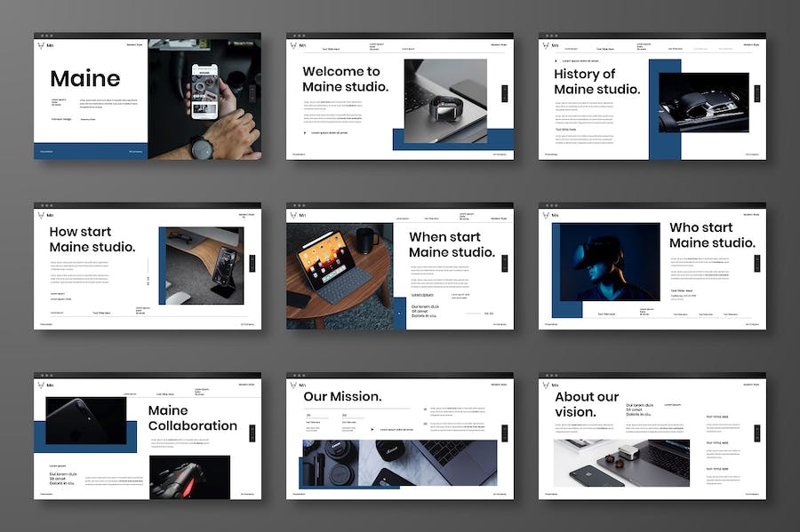Click the play arrow icon on the Welcome slide
Image resolution: width=800 pixels, height=532 pixels.
306,133
